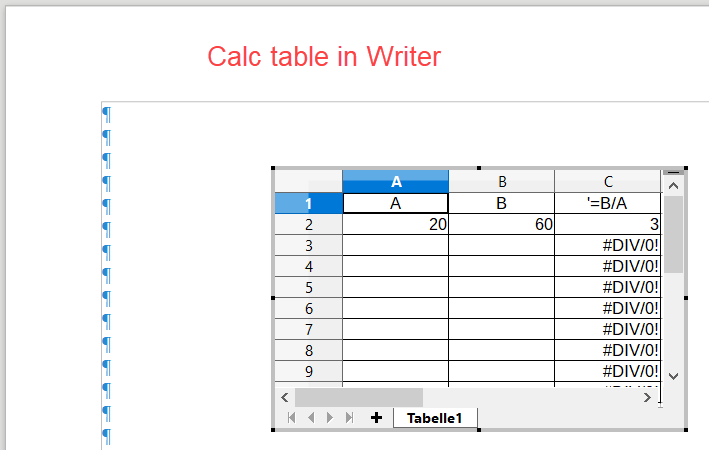Screen dimensions: 709x450
Task: Add a new sheet with plus icon
Action: [376, 418]
